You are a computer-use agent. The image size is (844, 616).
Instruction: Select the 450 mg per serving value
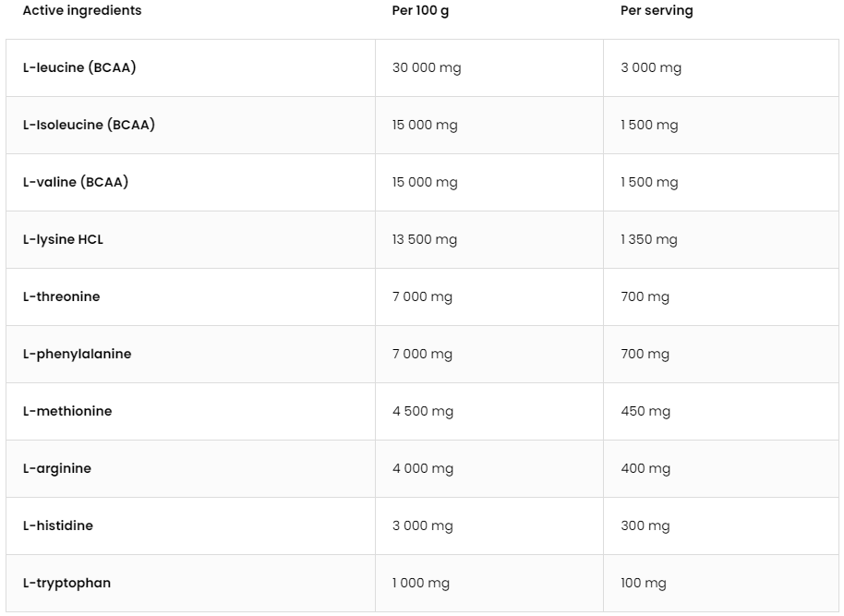(645, 411)
